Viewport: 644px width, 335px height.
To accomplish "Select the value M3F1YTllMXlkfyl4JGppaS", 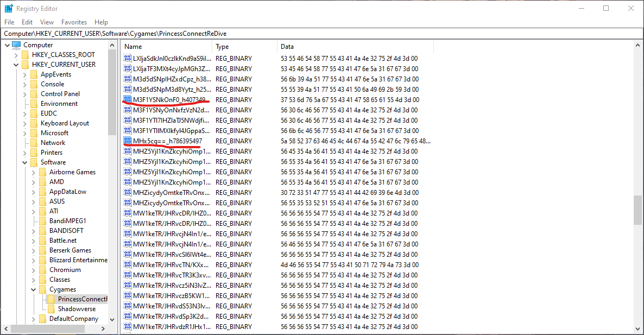I will coord(172,130).
